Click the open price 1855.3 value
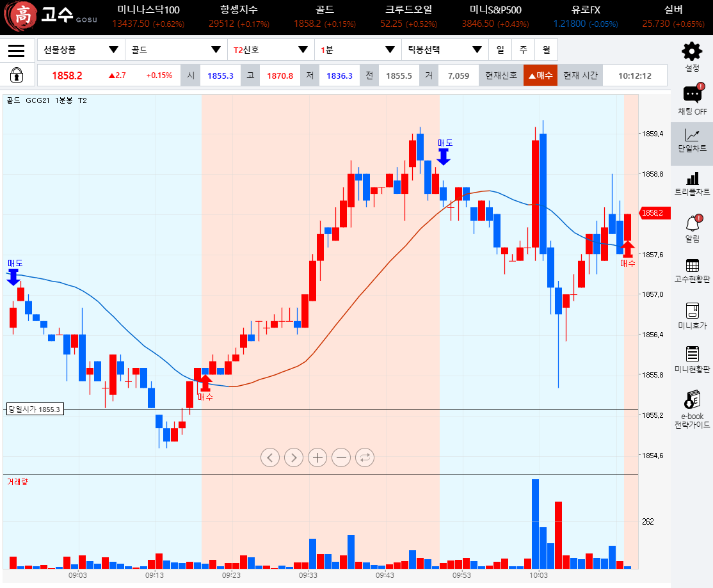Image resolution: width=713 pixels, height=588 pixels. coord(221,75)
